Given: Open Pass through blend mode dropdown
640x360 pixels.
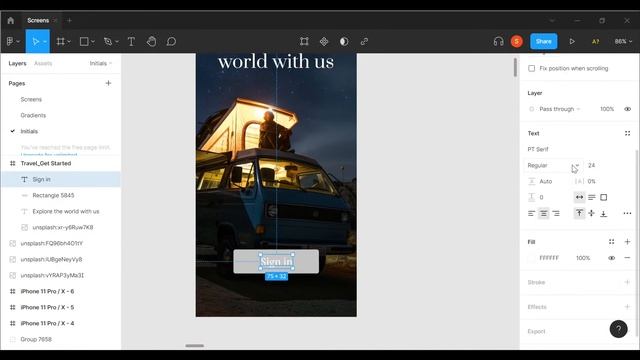Looking at the screenshot, I should [x=559, y=109].
